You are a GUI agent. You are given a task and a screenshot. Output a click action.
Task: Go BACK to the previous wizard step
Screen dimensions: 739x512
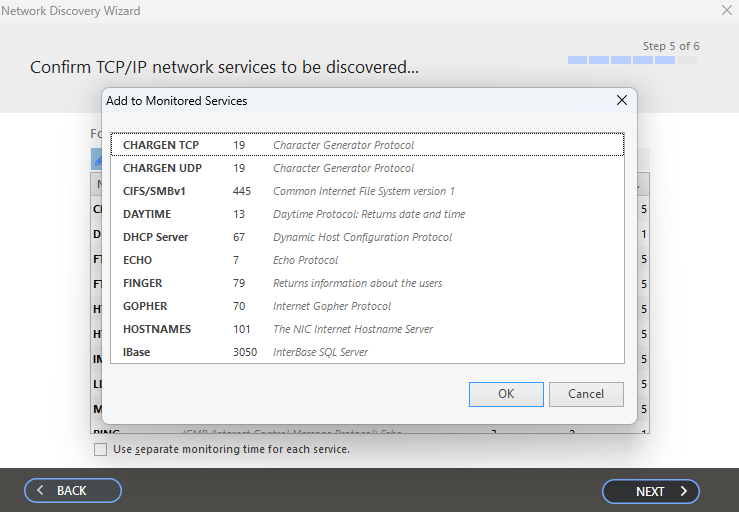pyautogui.click(x=72, y=491)
